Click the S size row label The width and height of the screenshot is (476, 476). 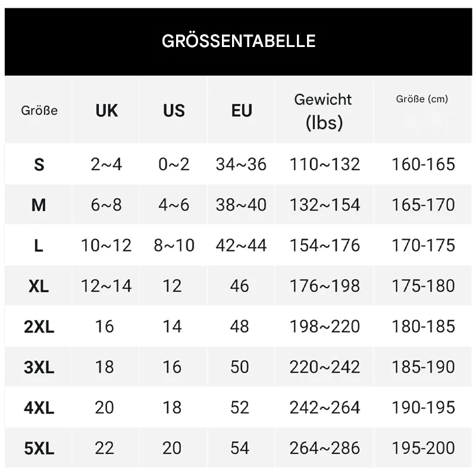39,165
